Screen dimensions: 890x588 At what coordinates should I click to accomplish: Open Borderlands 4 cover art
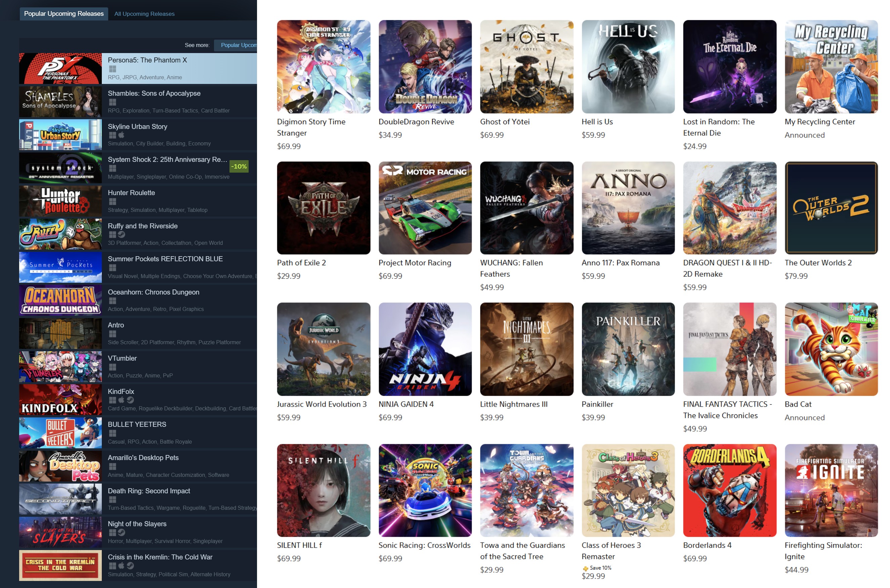click(729, 491)
